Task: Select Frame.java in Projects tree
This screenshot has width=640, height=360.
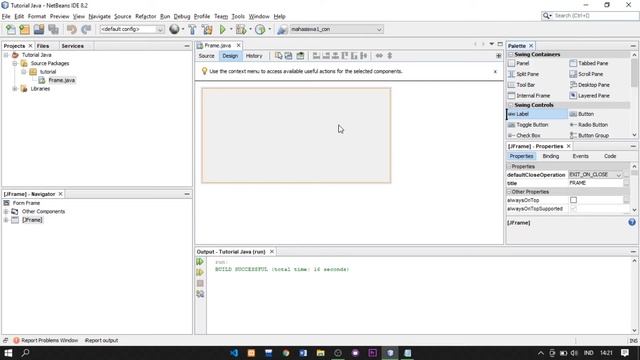Action: [x=62, y=80]
